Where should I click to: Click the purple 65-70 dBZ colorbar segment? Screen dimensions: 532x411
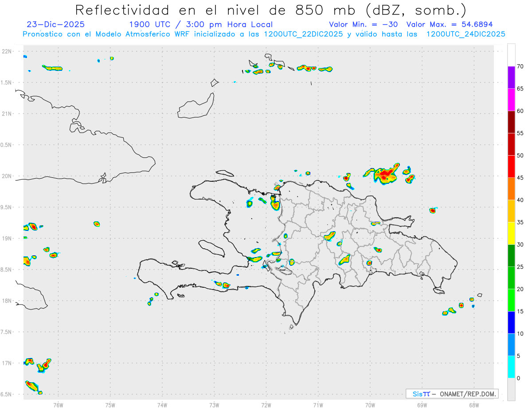pos(512,77)
